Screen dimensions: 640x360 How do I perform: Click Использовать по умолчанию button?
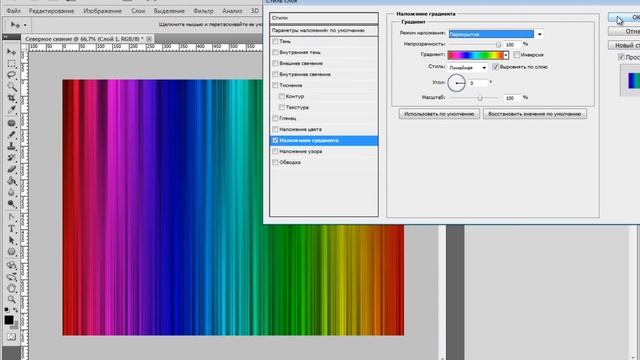(439, 114)
